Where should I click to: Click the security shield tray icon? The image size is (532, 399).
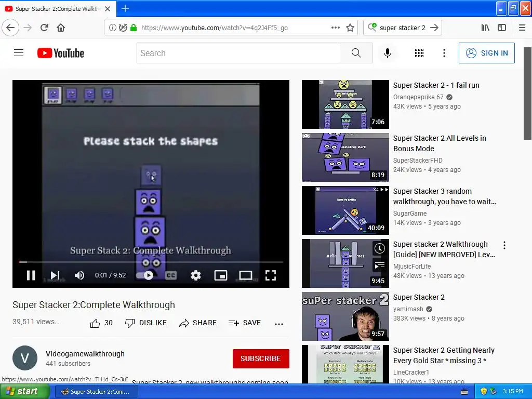[x=484, y=391]
